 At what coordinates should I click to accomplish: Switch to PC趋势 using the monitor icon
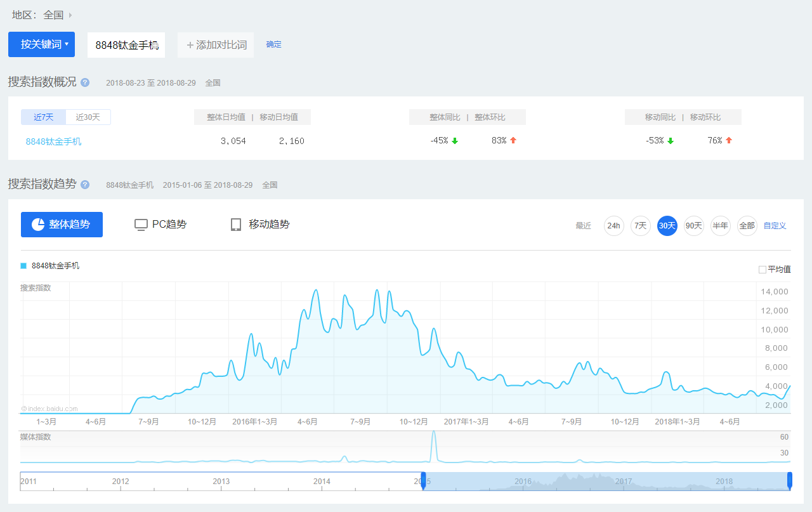coord(140,224)
